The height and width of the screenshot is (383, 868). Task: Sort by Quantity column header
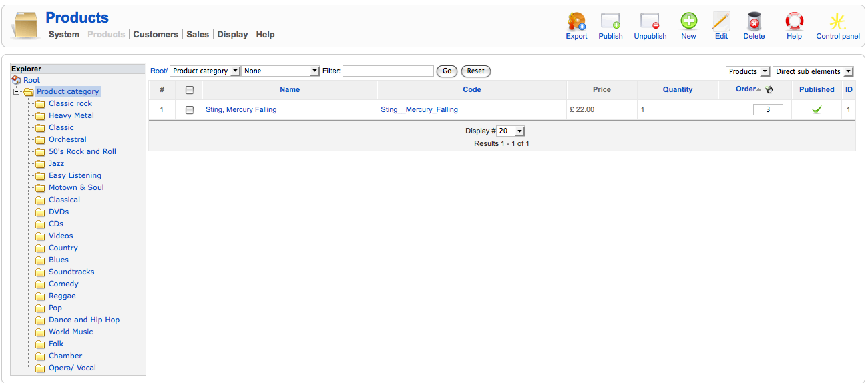tap(678, 90)
